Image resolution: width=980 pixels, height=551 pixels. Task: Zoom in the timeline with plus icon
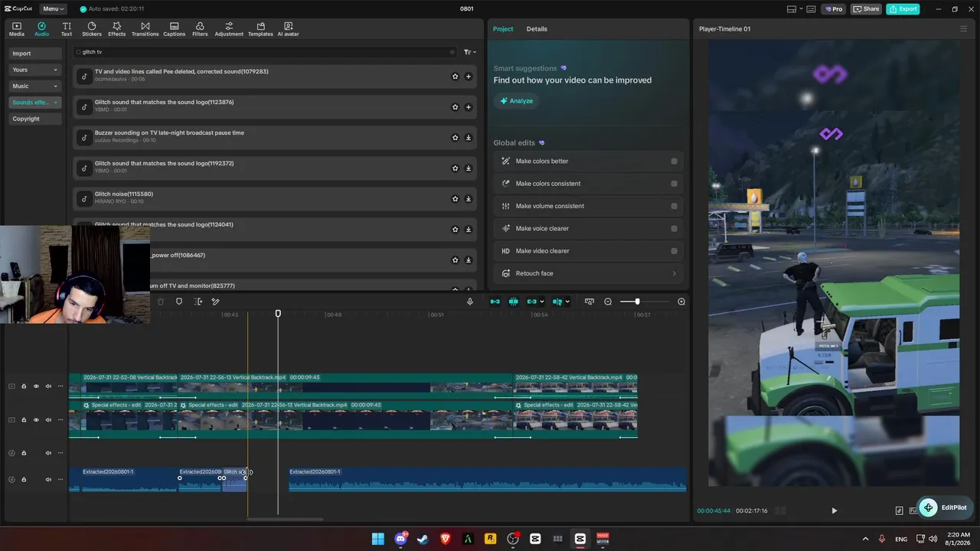[x=681, y=302]
